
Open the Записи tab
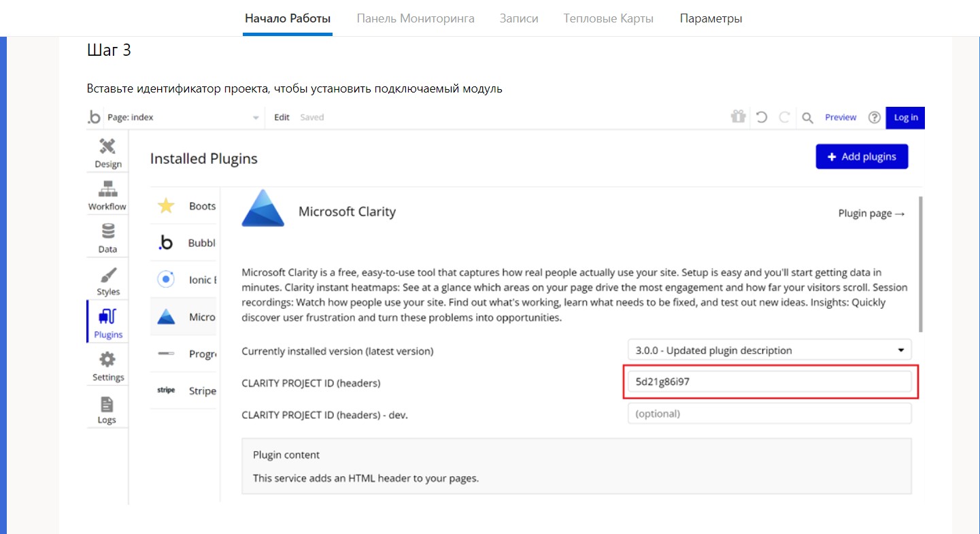pyautogui.click(x=519, y=18)
